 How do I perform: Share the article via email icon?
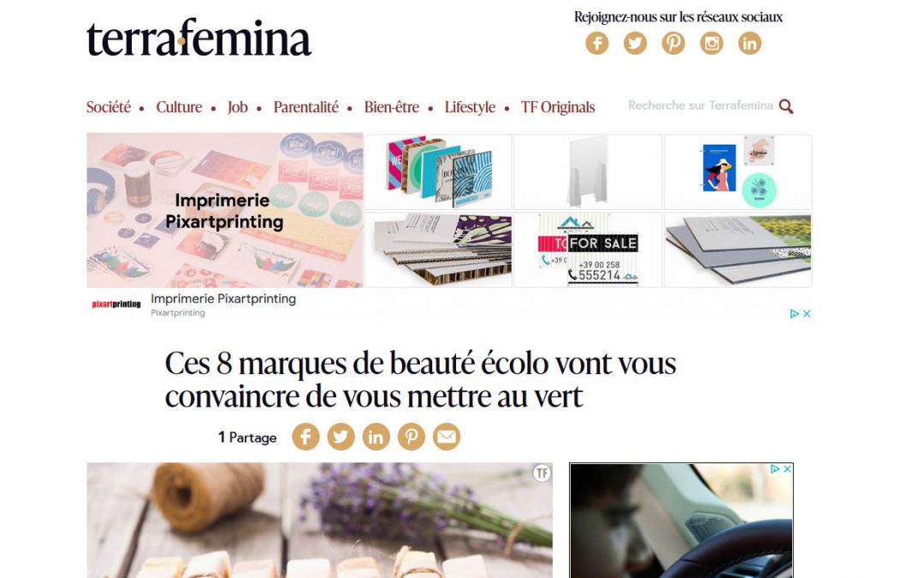pos(446,437)
